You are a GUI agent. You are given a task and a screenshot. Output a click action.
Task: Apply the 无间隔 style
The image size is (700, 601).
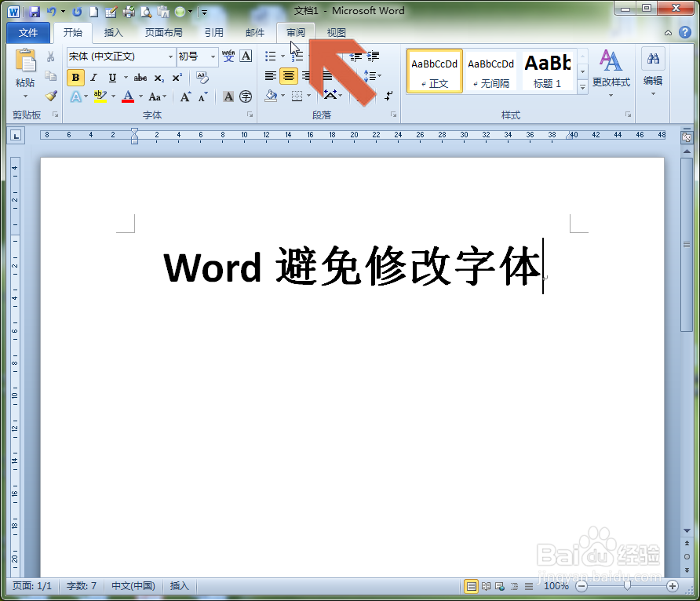(491, 71)
